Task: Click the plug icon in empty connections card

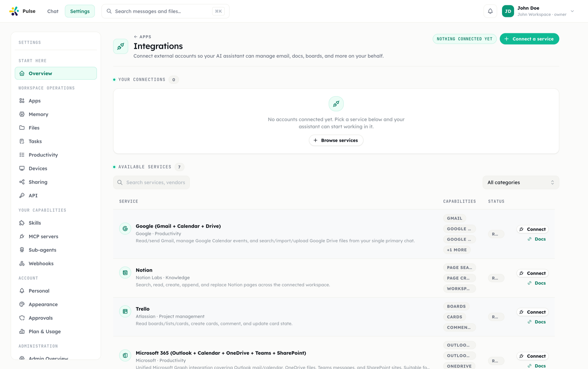Action: pyautogui.click(x=336, y=104)
